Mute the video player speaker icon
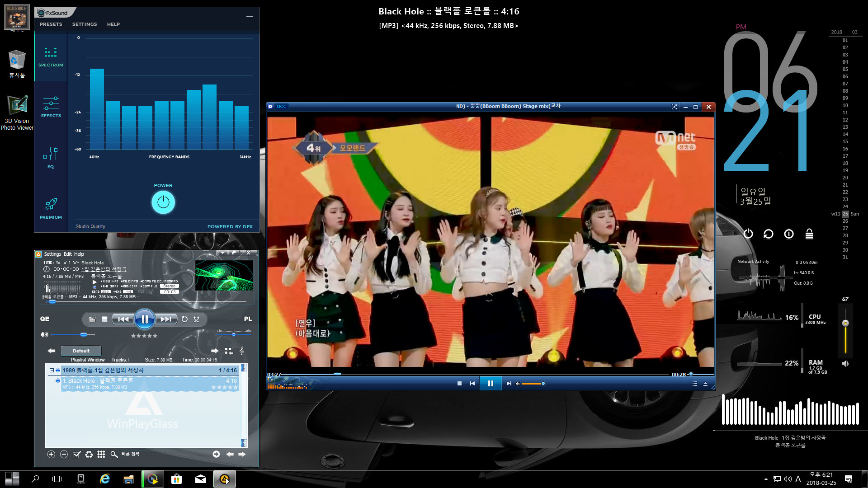868x488 pixels. click(x=518, y=384)
